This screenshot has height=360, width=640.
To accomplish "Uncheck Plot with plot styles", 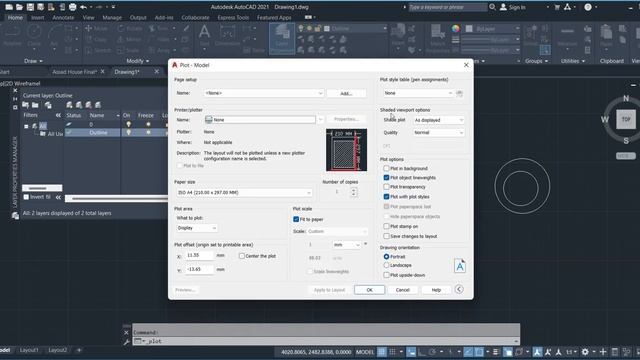I will click(386, 197).
